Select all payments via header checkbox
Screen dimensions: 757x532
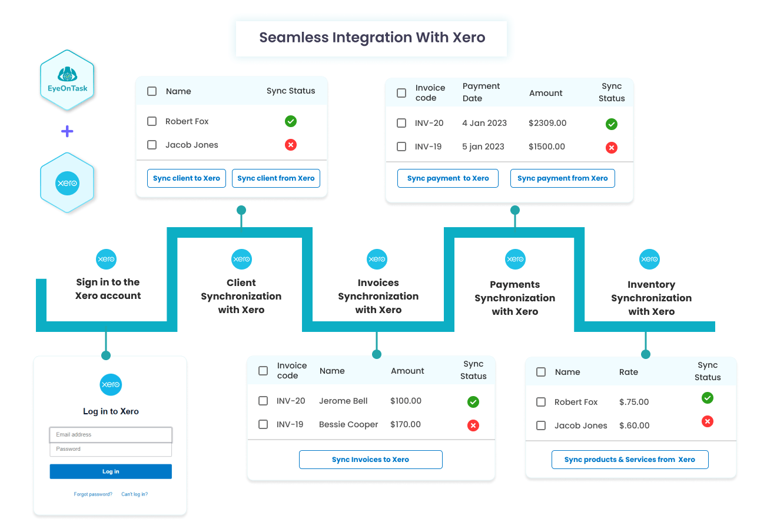click(x=401, y=93)
